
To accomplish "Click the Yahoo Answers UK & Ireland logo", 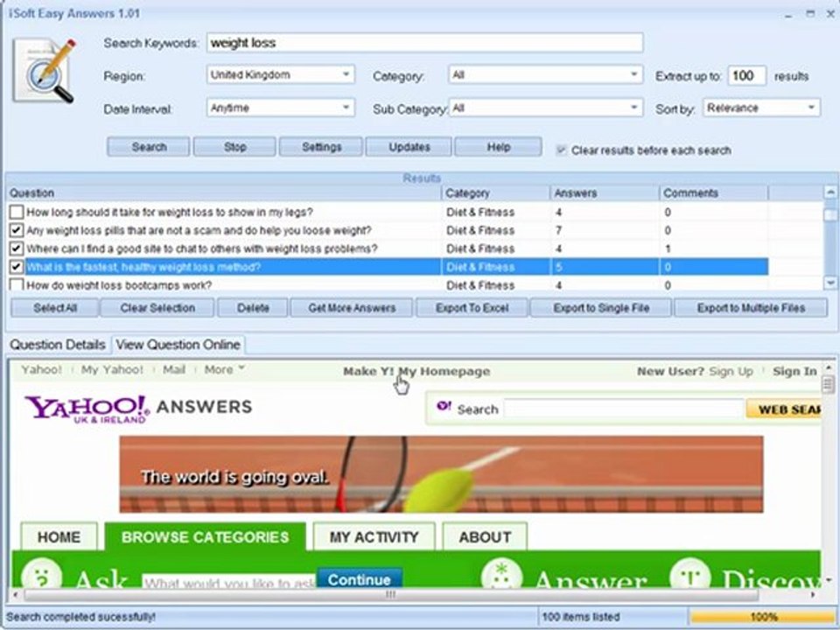I will click(x=138, y=409).
